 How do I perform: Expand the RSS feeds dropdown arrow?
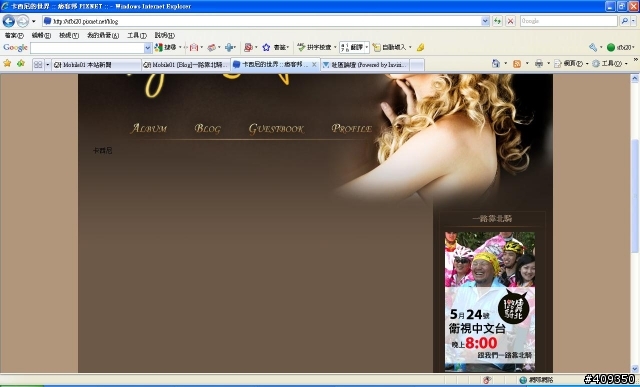(x=527, y=64)
